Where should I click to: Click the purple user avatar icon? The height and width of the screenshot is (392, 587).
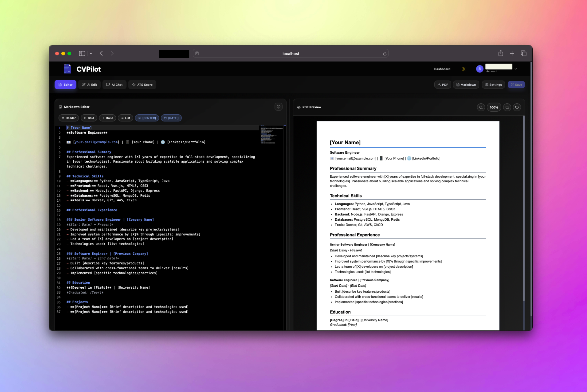480,69
